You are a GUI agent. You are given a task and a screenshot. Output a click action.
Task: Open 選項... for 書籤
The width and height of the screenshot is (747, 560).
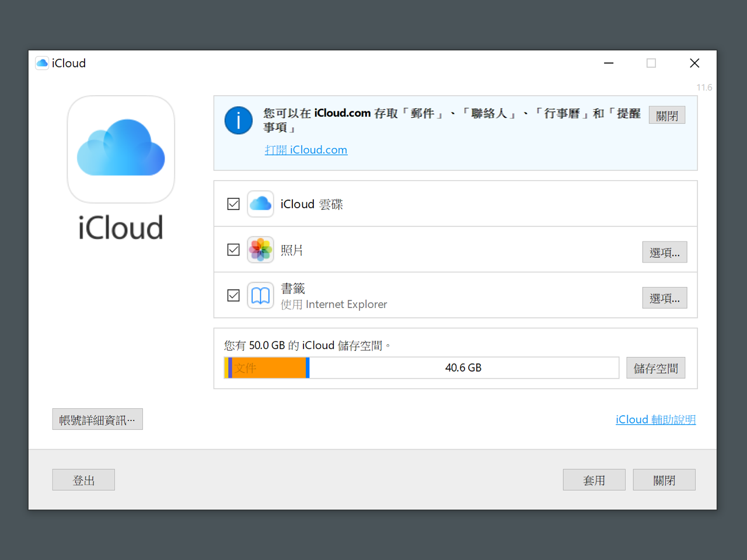pyautogui.click(x=665, y=298)
